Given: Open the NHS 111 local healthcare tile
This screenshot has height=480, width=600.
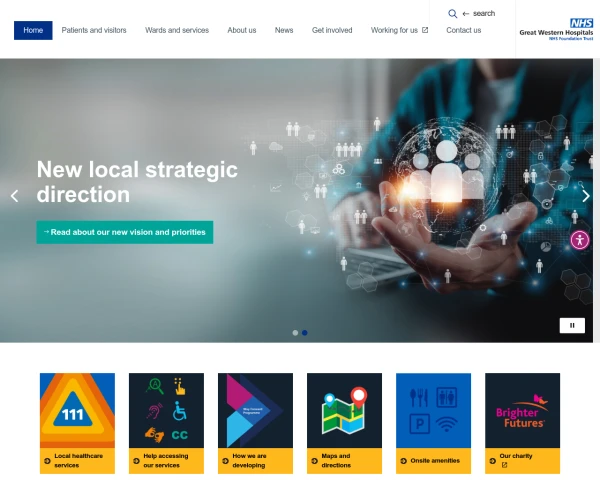Looking at the screenshot, I should click(77, 423).
